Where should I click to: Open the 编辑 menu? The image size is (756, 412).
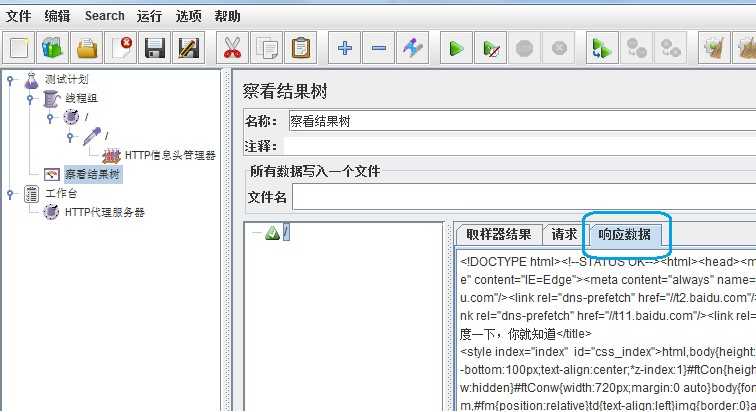pyautogui.click(x=57, y=16)
